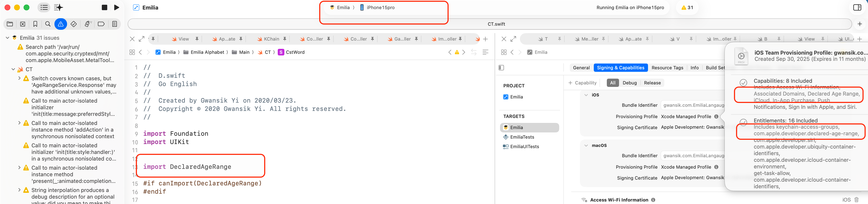Toggle the project targets sidebar
868x204 pixels.
pyautogui.click(x=501, y=68)
